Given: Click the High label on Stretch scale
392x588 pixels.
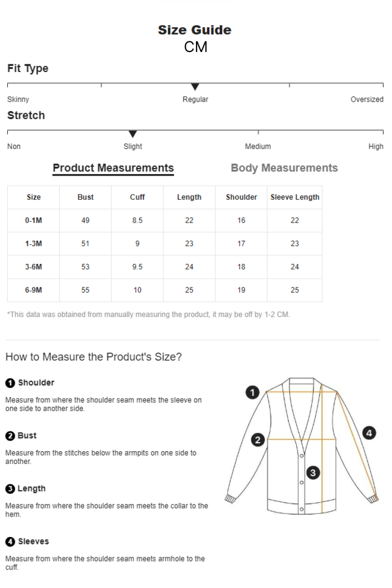Looking at the screenshot, I should pyautogui.click(x=376, y=146).
